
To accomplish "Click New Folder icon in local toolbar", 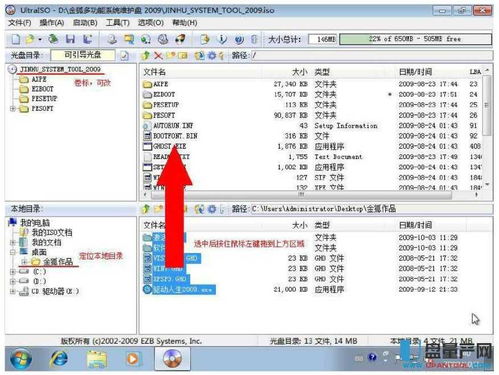I will pos(158,209).
